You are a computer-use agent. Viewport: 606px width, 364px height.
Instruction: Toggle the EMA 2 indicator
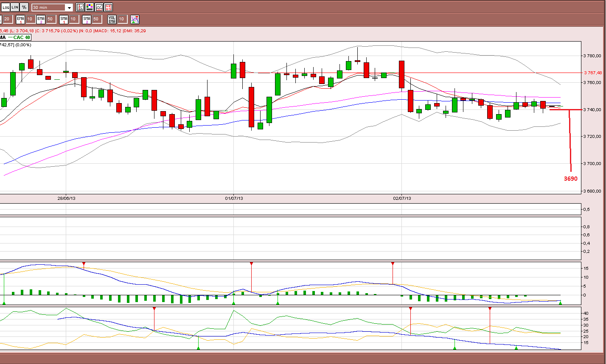click(x=41, y=19)
